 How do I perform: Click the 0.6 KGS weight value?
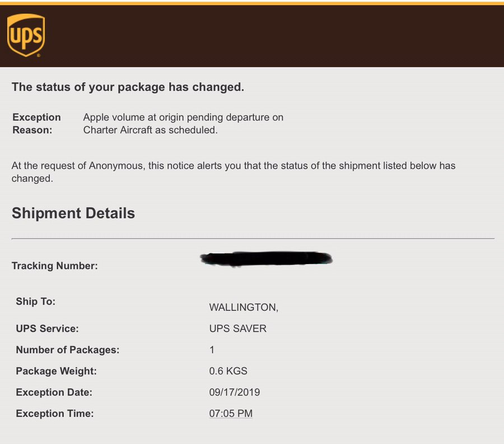[228, 371]
